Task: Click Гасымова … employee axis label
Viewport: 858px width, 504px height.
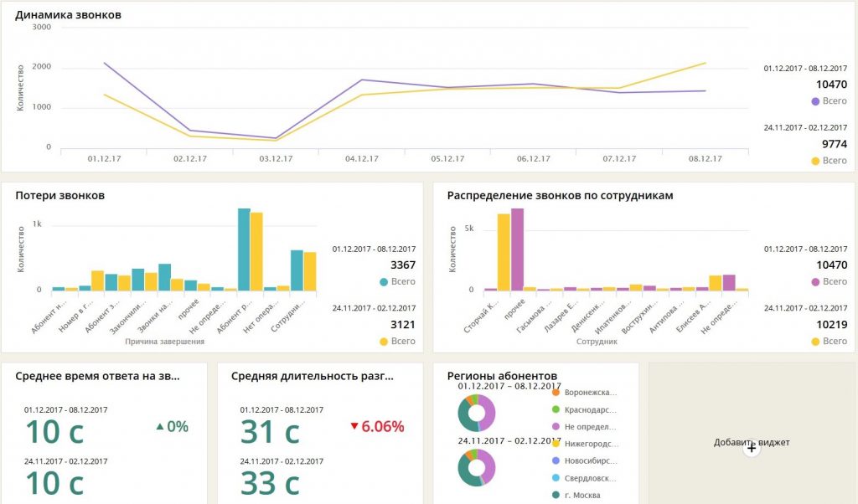Action: tap(534, 316)
